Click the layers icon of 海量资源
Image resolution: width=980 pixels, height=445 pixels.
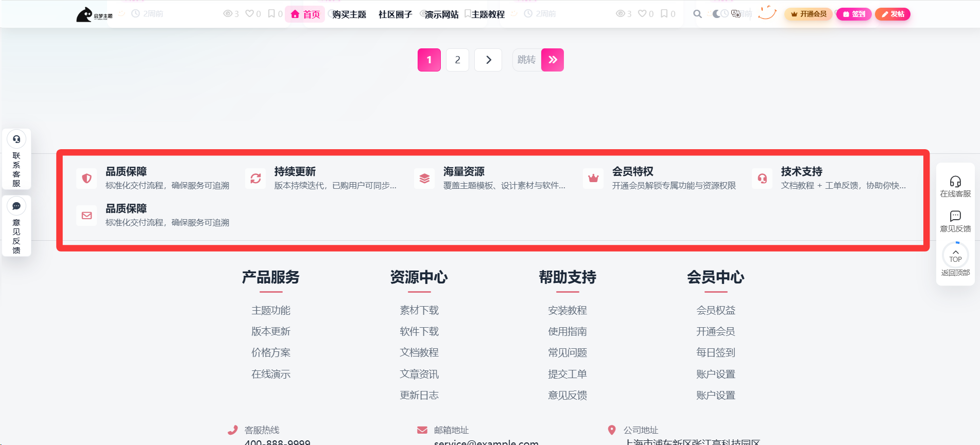[424, 179]
